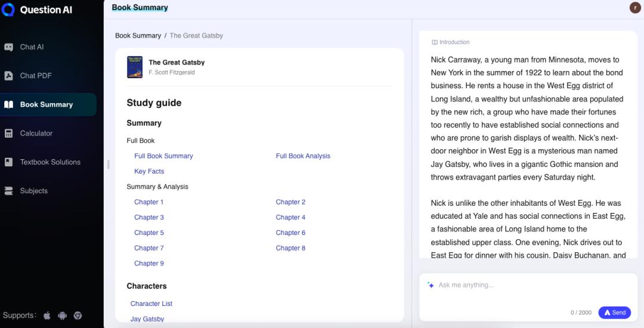Click the Study guide heading
Screen dimensions: 644x328
pos(154,103)
